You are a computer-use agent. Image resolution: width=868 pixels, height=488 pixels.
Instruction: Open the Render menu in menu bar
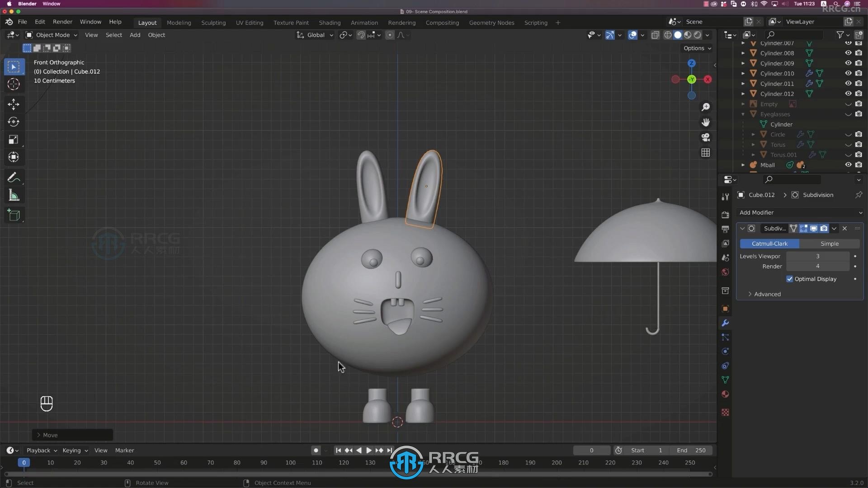(62, 22)
